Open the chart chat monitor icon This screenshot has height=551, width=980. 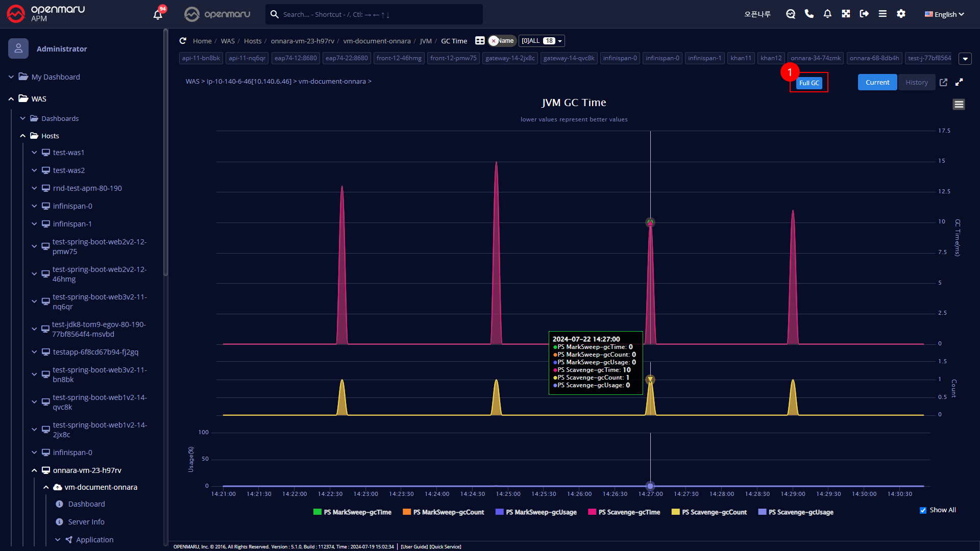coord(791,14)
